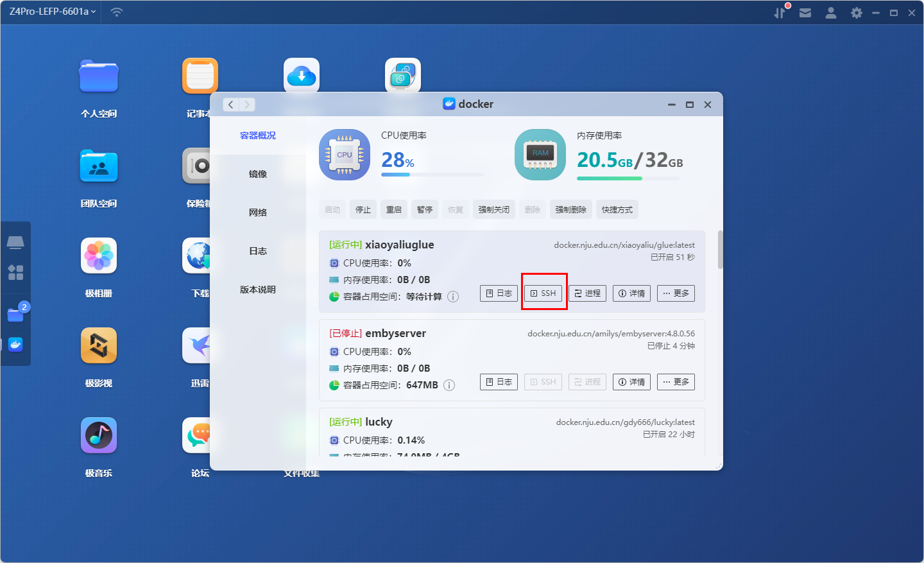Open SSH for xiaoyaliuglue container

[x=543, y=293]
